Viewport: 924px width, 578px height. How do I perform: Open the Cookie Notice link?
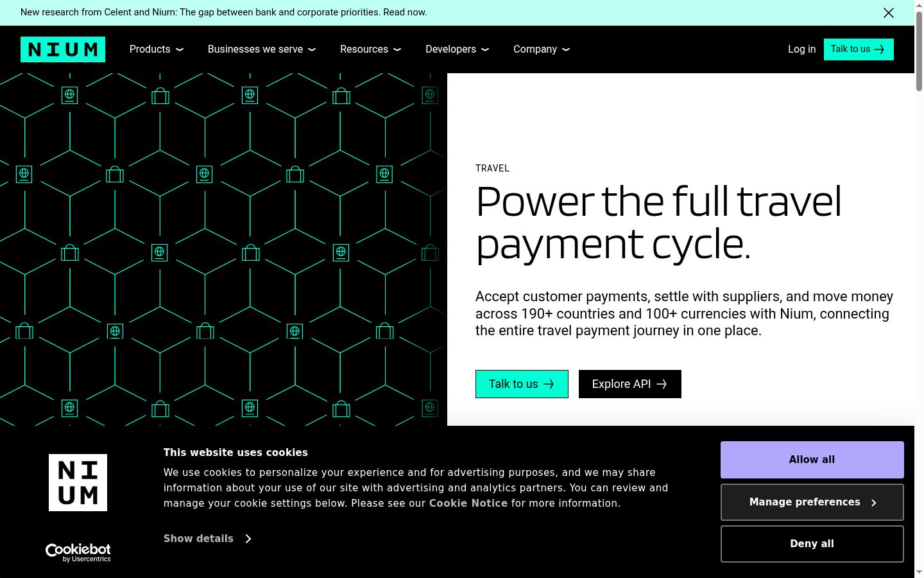(468, 504)
